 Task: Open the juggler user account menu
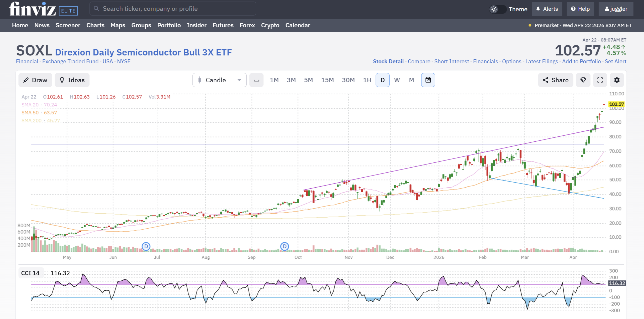616,9
